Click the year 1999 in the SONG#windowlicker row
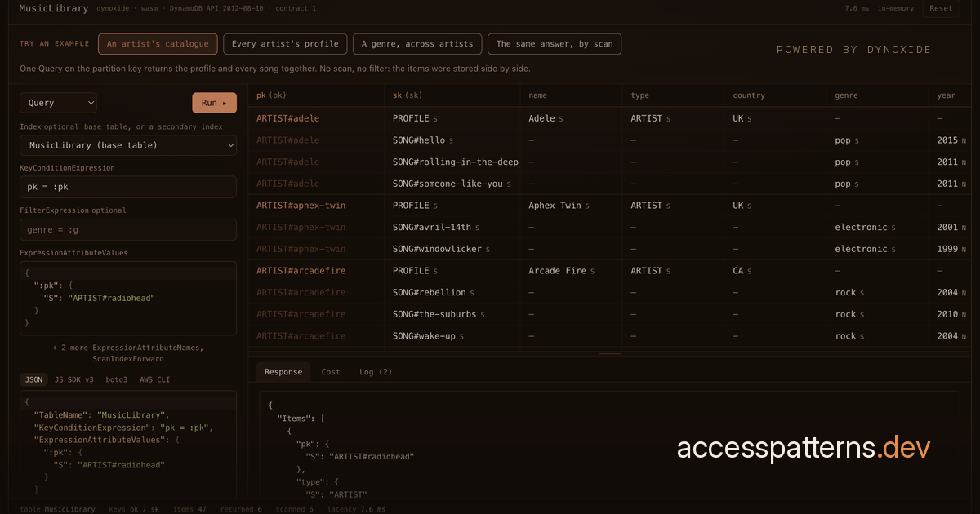 (x=951, y=249)
